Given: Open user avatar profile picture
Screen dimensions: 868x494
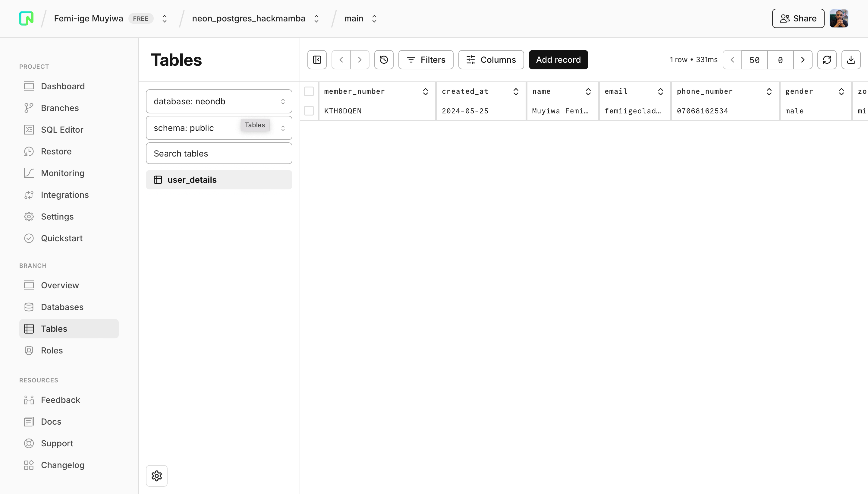Looking at the screenshot, I should click(839, 18).
